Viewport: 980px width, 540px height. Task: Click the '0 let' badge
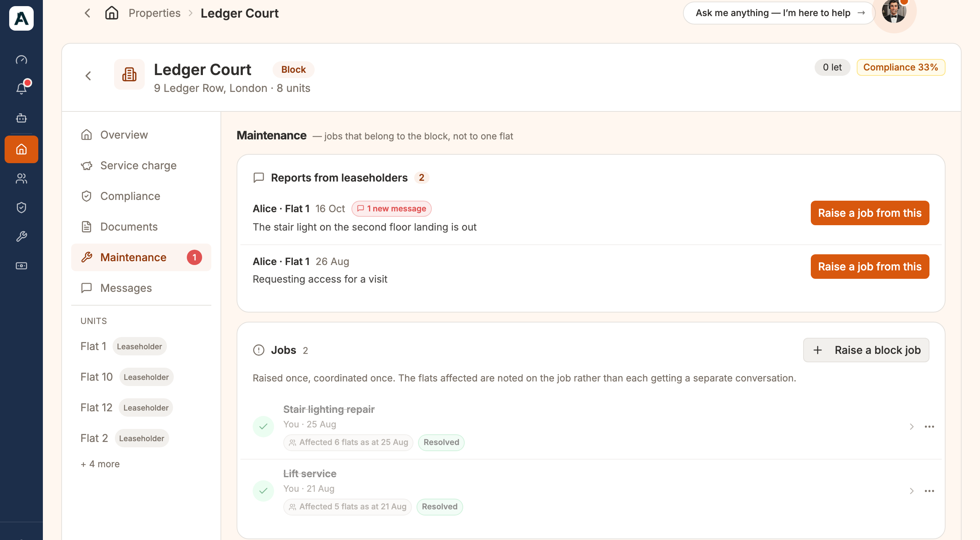[x=832, y=67]
